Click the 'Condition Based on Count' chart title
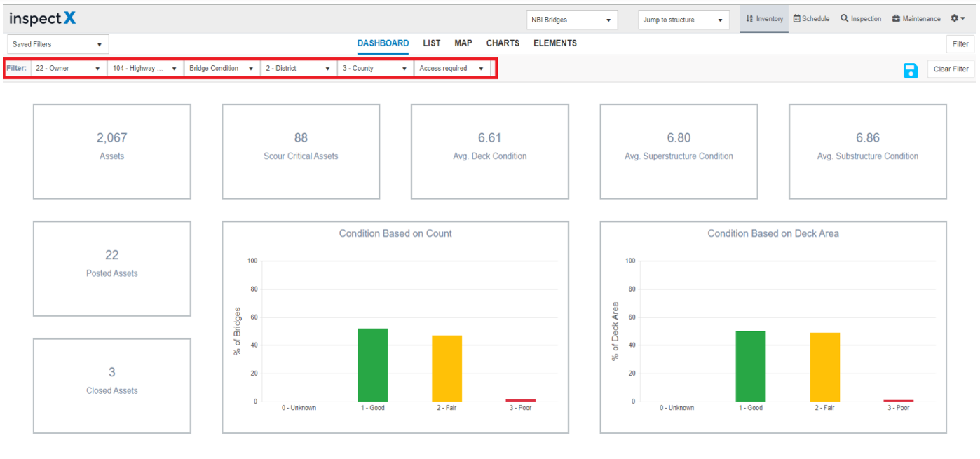The height and width of the screenshot is (459, 980). [395, 233]
